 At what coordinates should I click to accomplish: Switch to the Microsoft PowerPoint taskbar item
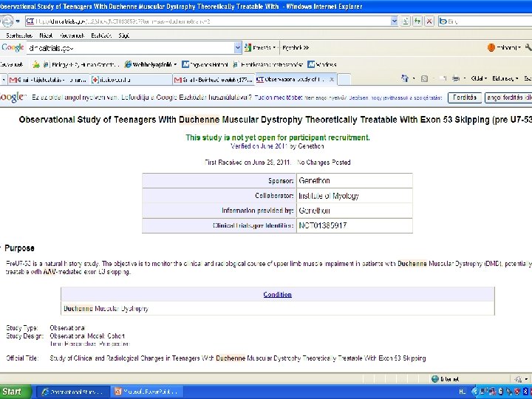[x=146, y=392]
